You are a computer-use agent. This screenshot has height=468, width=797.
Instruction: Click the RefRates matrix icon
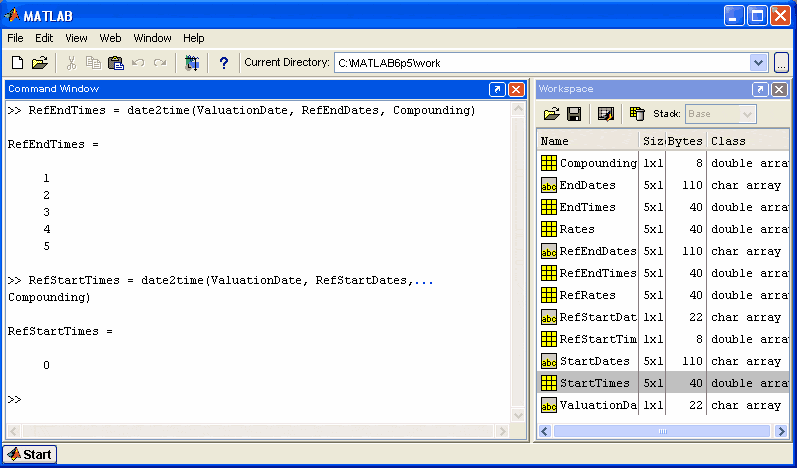pos(549,295)
